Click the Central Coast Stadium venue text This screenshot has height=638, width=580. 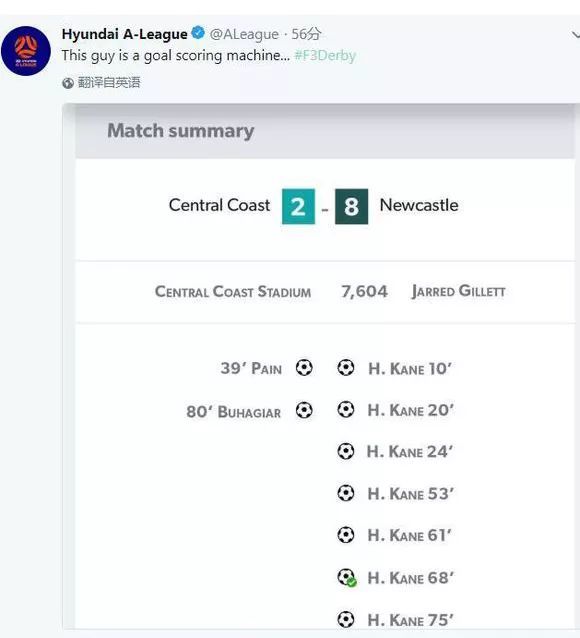pos(233,291)
